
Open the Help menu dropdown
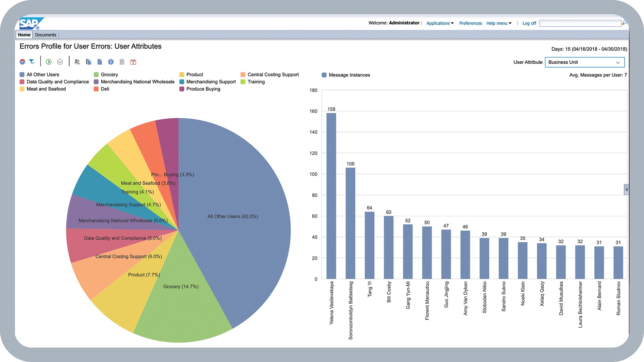tap(499, 23)
